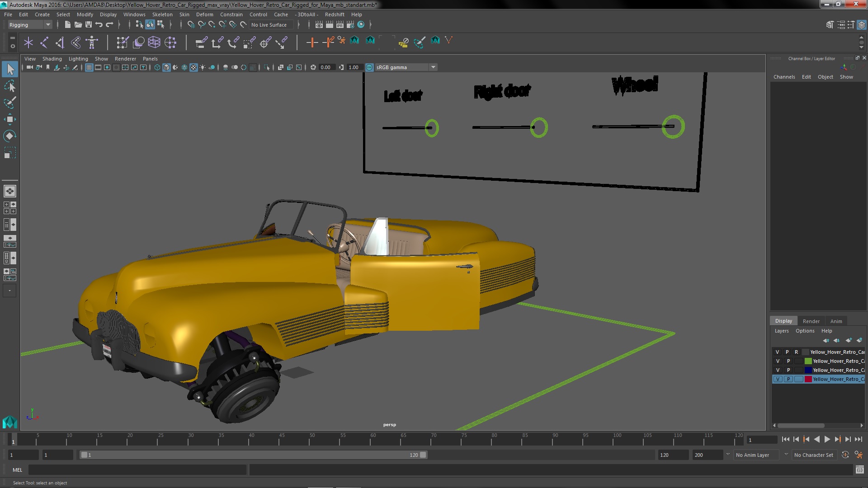The height and width of the screenshot is (488, 868).
Task: Open the Rigging menu set dropdown
Action: [x=47, y=25]
